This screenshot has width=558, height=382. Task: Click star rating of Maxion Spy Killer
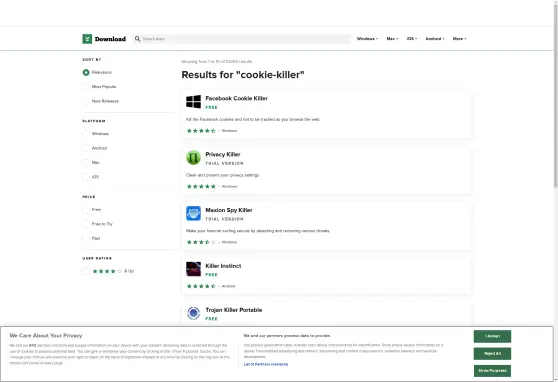(201, 242)
